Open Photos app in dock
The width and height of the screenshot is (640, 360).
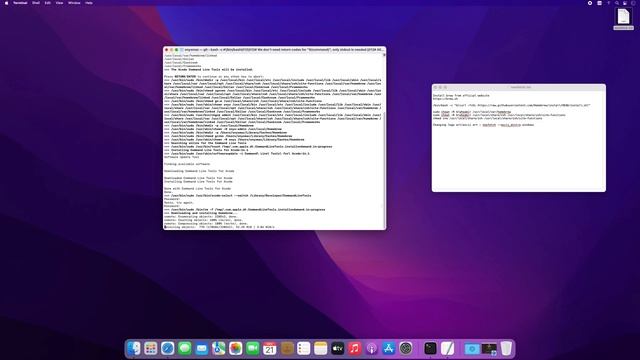[236, 349]
